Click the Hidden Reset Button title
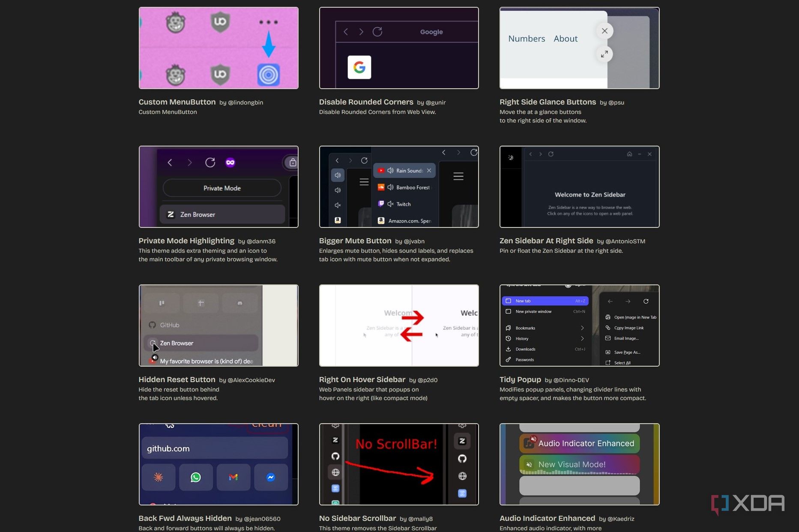799x532 pixels. pos(177,380)
